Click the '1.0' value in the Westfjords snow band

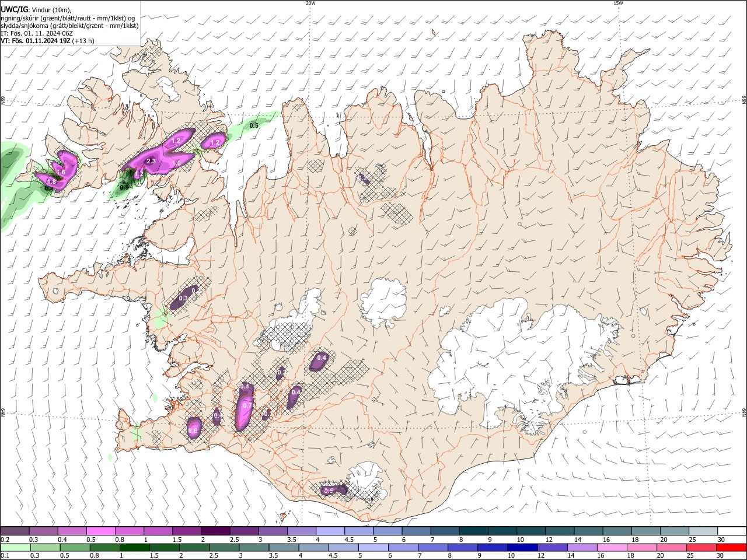176,163
